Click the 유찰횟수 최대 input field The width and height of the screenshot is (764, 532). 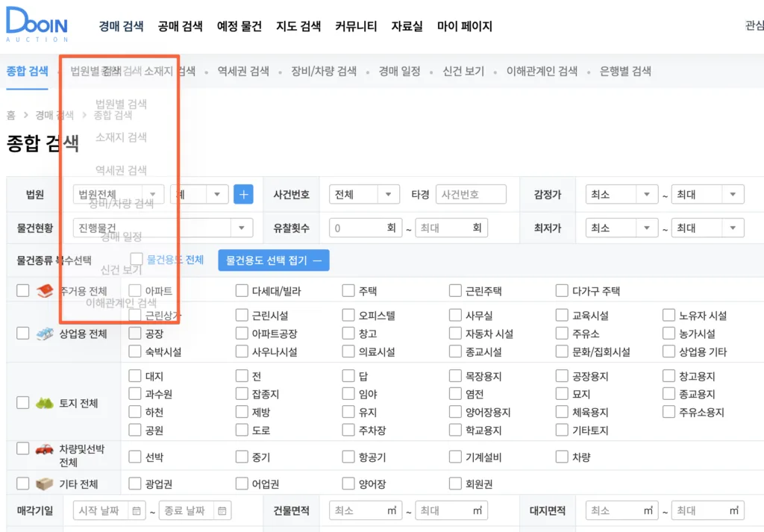pos(451,228)
